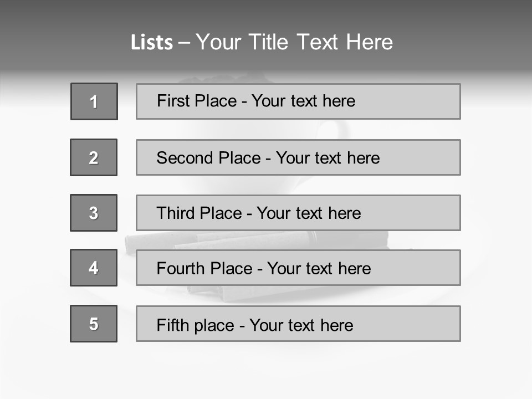
Task: Click the number 3 square box
Action: 94,213
